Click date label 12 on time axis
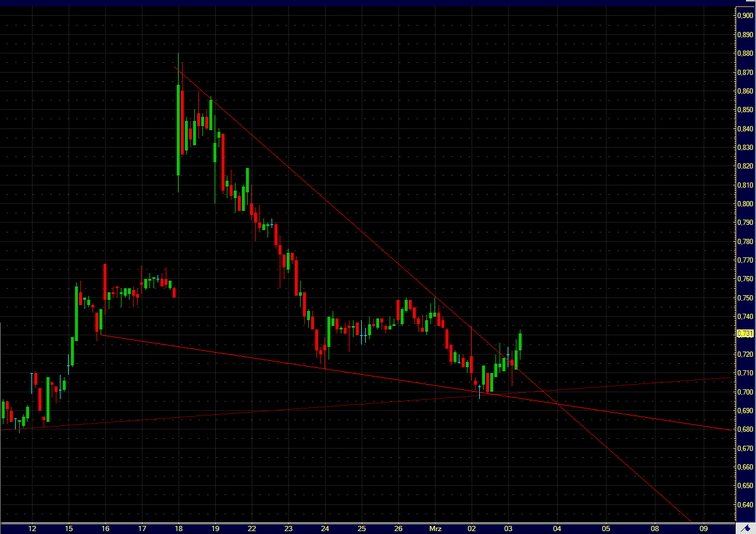The image size is (756, 534). (32, 529)
